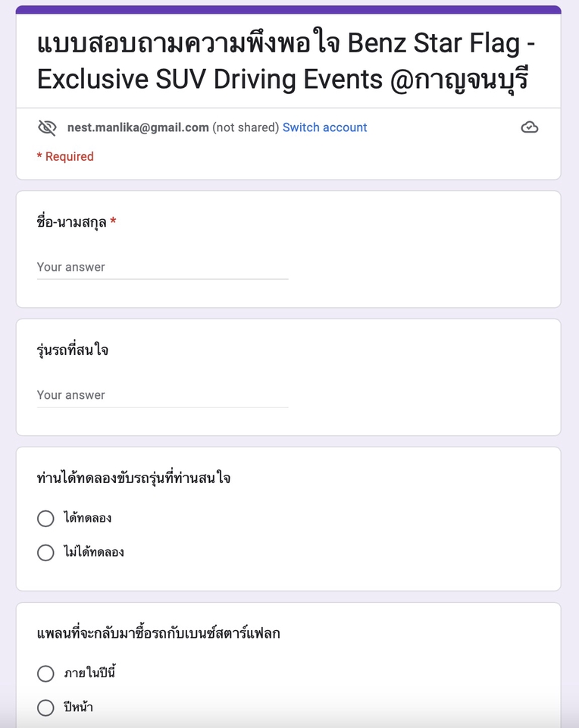The image size is (579, 728).
Task: Click the cloud draft-saved icon
Action: coord(529,127)
